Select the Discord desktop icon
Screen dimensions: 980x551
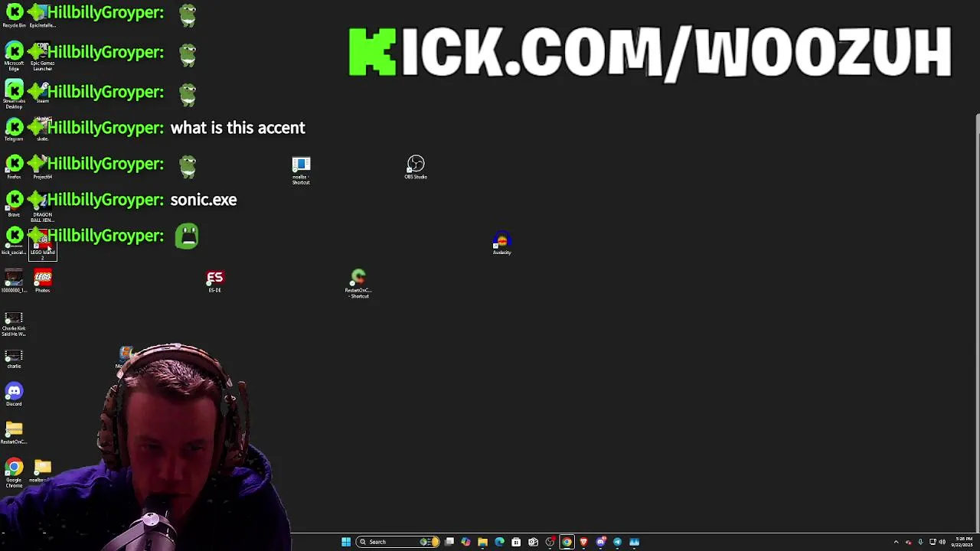[x=14, y=394]
